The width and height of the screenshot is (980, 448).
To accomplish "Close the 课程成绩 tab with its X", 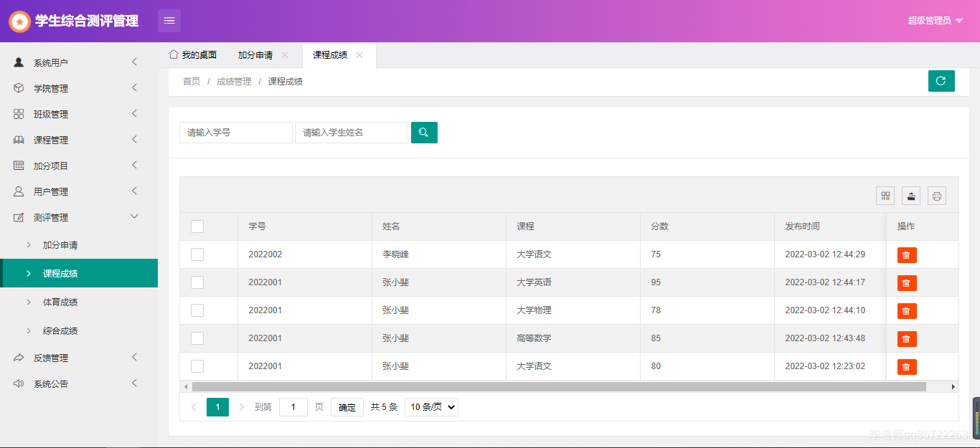I will click(359, 55).
